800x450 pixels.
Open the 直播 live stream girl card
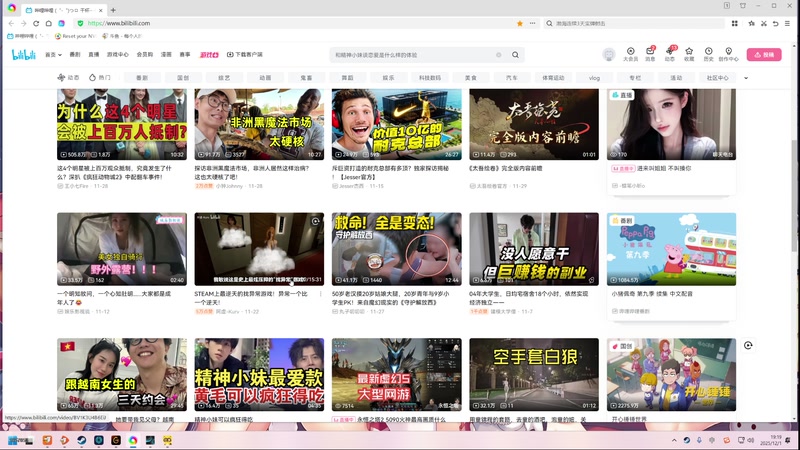[x=671, y=124]
